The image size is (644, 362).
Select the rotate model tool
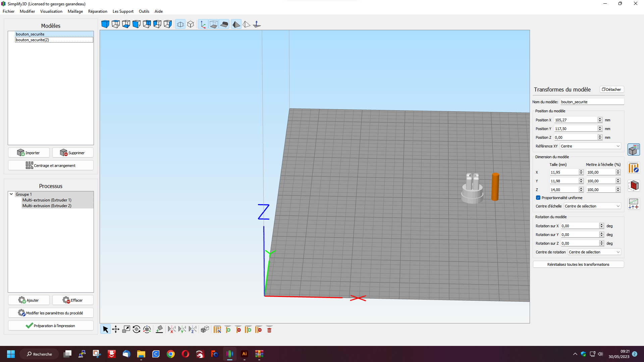tap(137, 329)
